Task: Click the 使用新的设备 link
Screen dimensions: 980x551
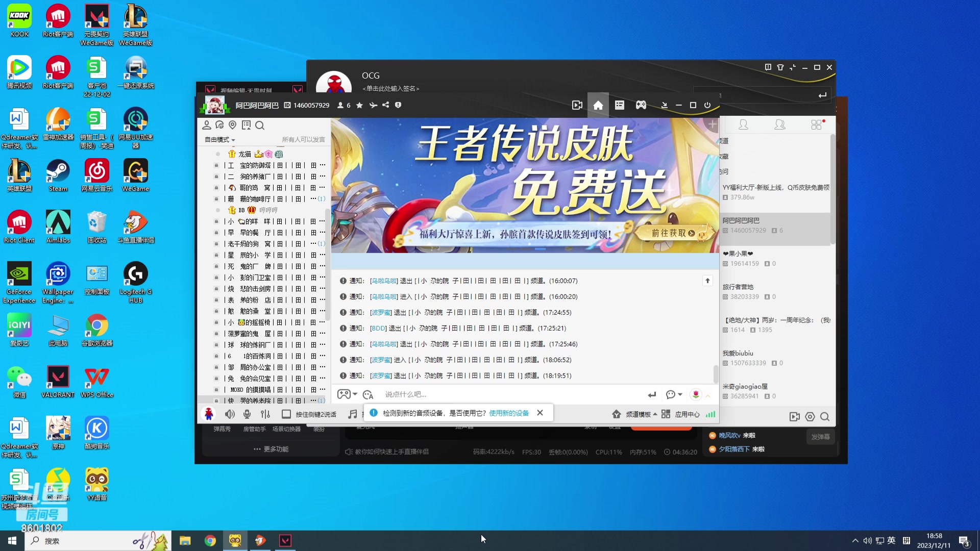Action: click(x=509, y=413)
